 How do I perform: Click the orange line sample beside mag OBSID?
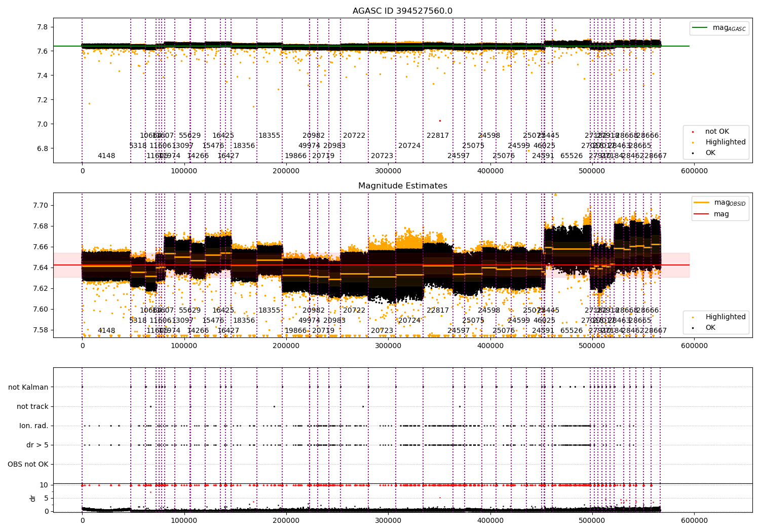point(702,203)
